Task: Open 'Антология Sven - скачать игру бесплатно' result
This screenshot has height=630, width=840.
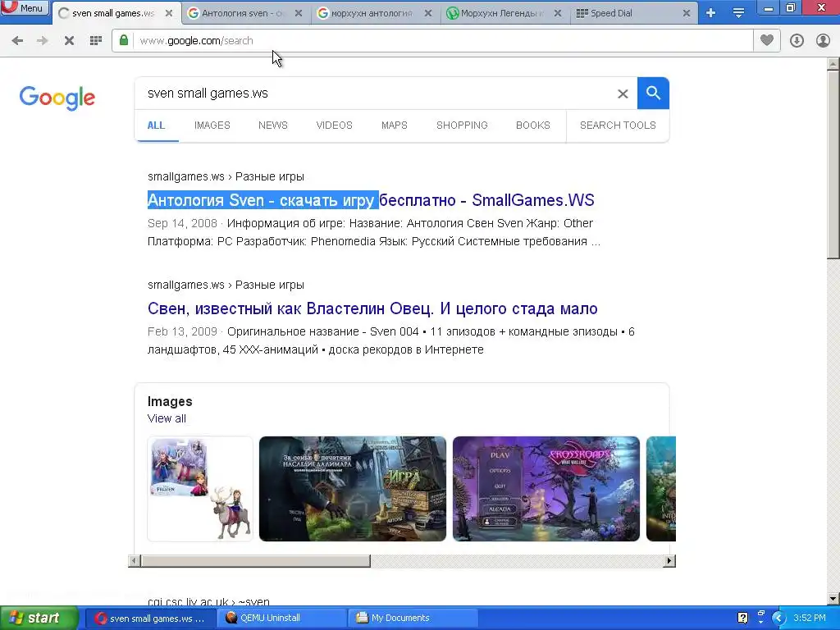Action: pyautogui.click(x=371, y=200)
